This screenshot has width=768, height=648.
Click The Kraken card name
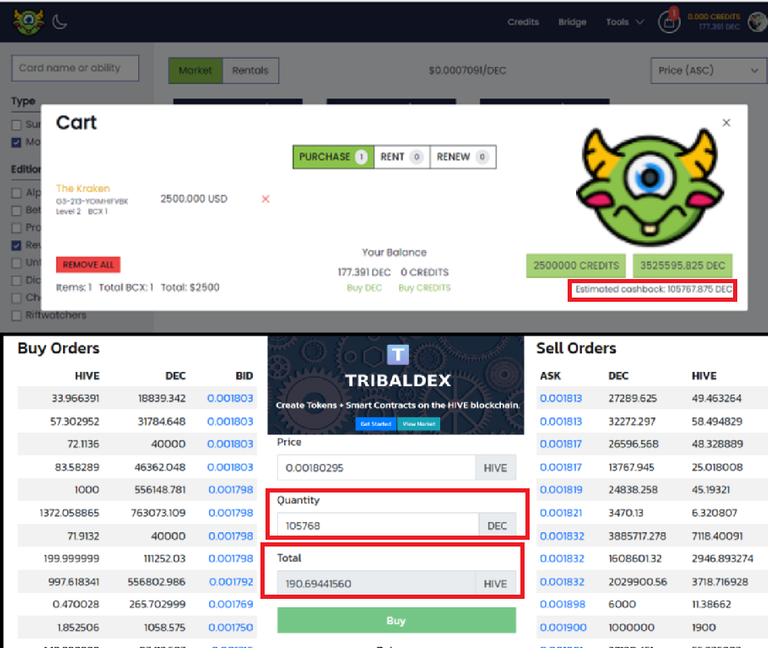coord(83,189)
